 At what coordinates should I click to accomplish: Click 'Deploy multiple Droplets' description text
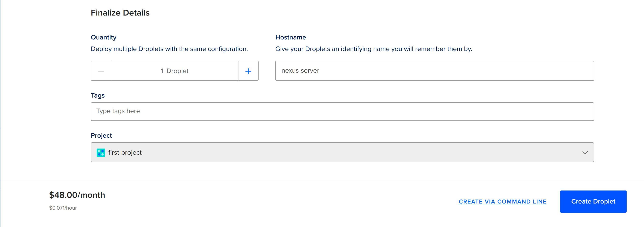(169, 49)
